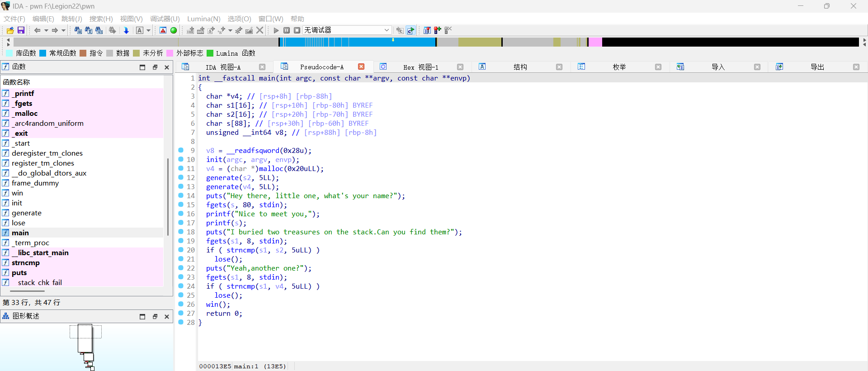This screenshot has height=371, width=868.
Task: Select the win function in list
Action: coord(17,193)
